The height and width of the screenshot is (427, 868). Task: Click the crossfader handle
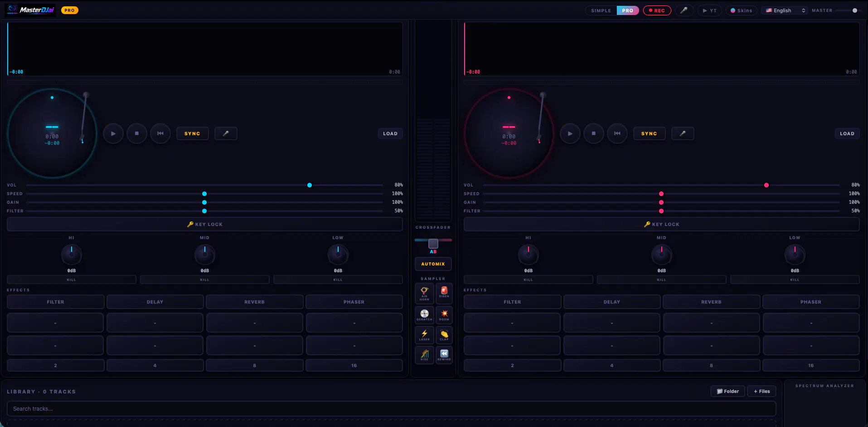click(433, 244)
